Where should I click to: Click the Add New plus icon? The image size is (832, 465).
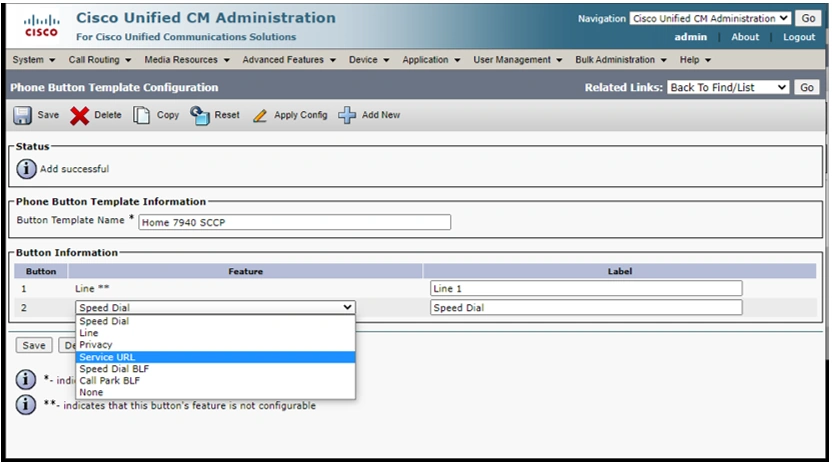pos(347,115)
